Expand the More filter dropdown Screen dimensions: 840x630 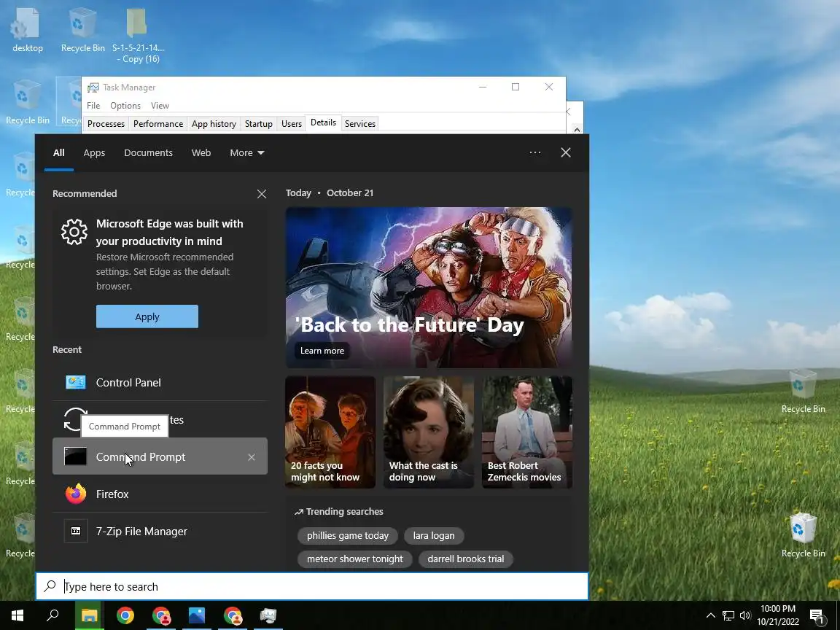click(247, 152)
